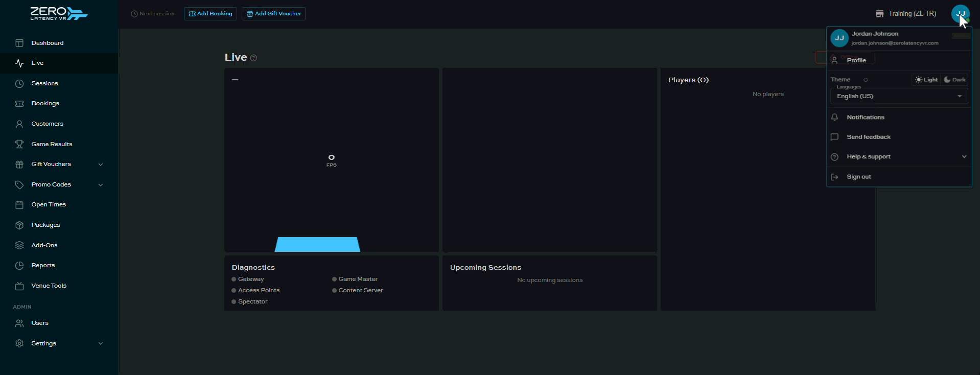Click the Add Gift Voucher button
980x375 pixels.
(x=274, y=14)
